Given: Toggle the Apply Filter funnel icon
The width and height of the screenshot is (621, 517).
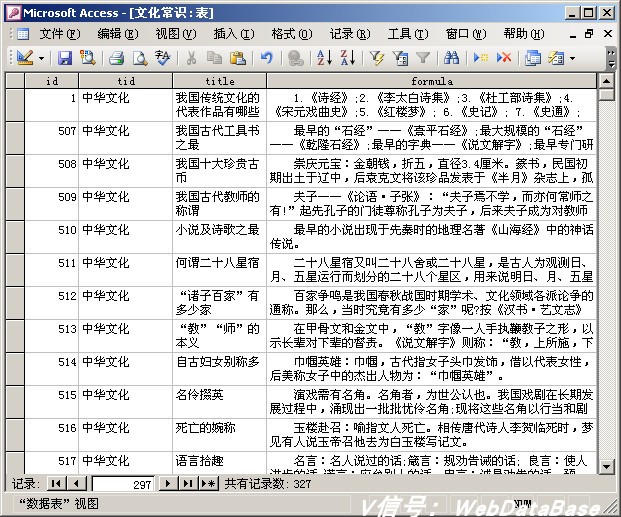Looking at the screenshot, I should pos(423,58).
